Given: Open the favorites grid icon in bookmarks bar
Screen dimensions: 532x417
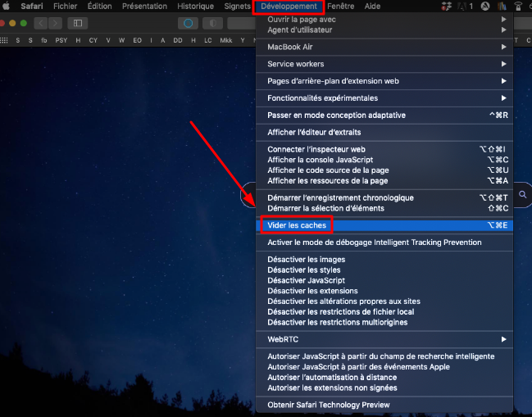Looking at the screenshot, I should tap(4, 40).
